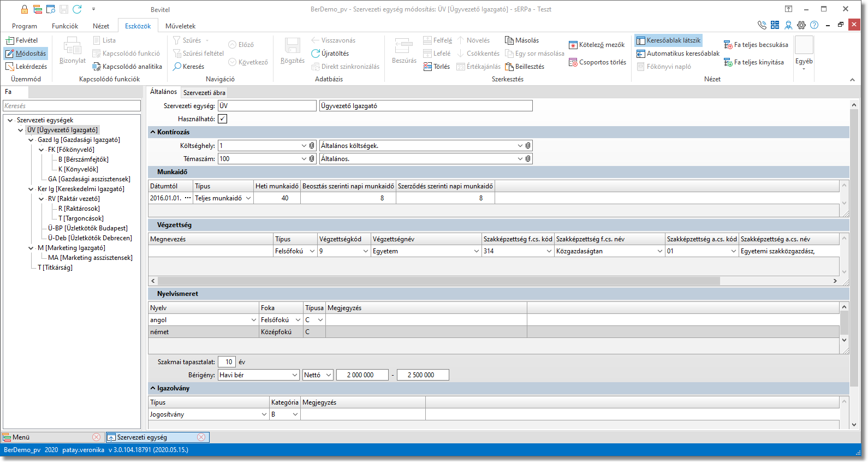
Task: Collapse the Kontírozás section
Action: pyautogui.click(x=153, y=132)
